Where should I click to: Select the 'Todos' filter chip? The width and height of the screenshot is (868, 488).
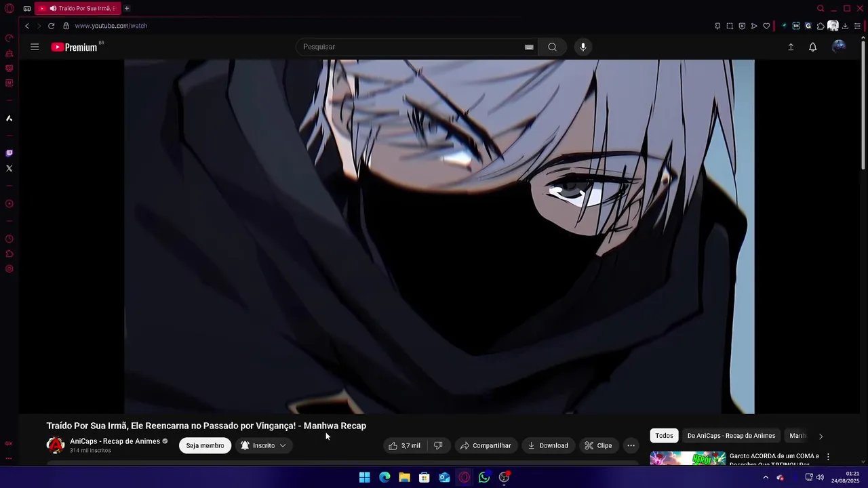tap(664, 436)
